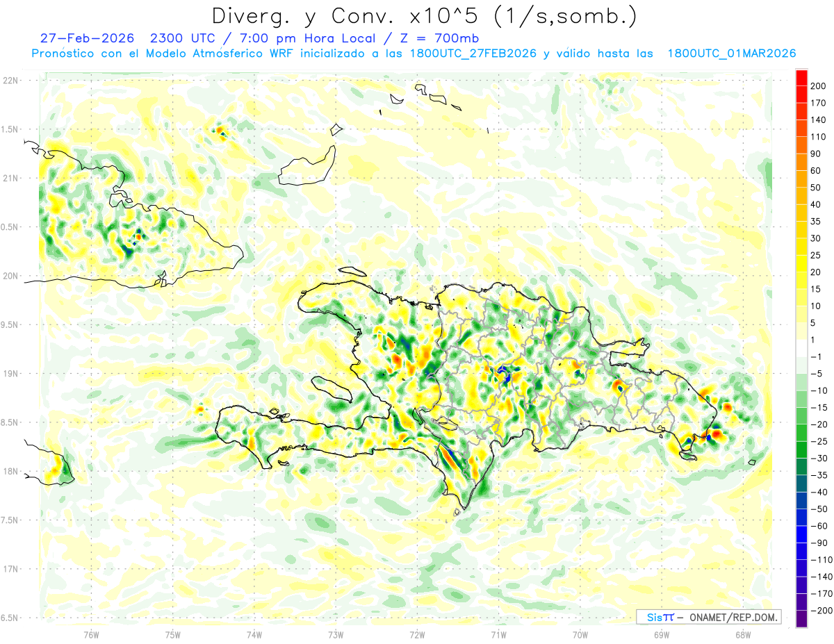Viewport: 834px width, 644px height.
Task: Click the '75W' longitude label
Action: (x=172, y=634)
